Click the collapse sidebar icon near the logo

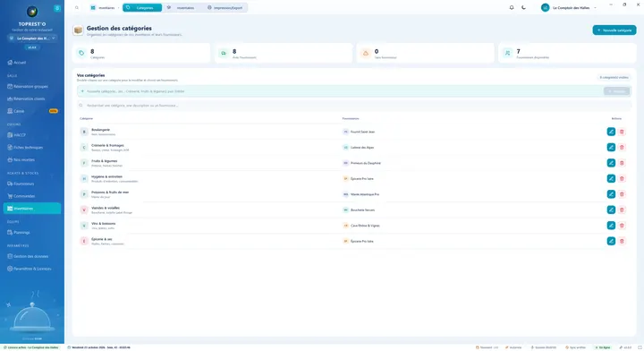tap(57, 8)
